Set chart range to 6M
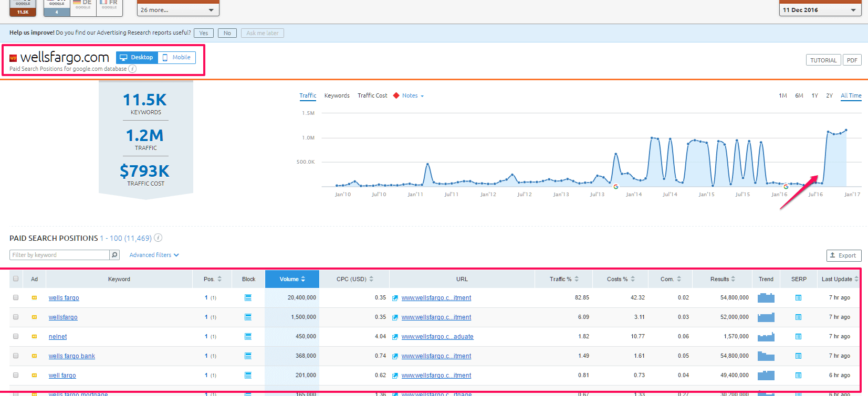Screen dimensions: 868x396 (x=799, y=95)
